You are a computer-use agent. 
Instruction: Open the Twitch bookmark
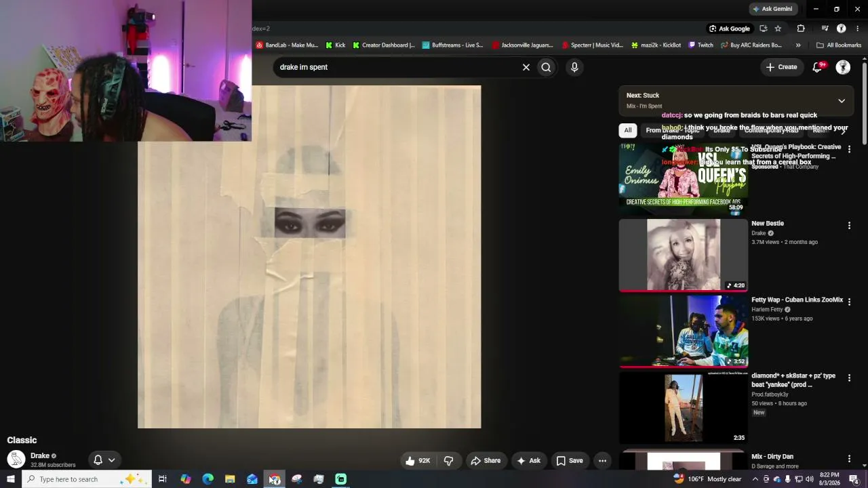(x=701, y=45)
